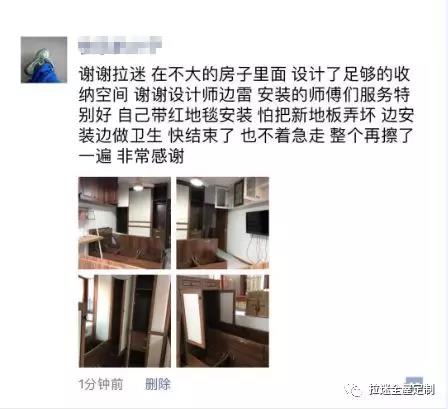Click the last text line 非常感谢
Screen dimensions: 448x409
131,156
